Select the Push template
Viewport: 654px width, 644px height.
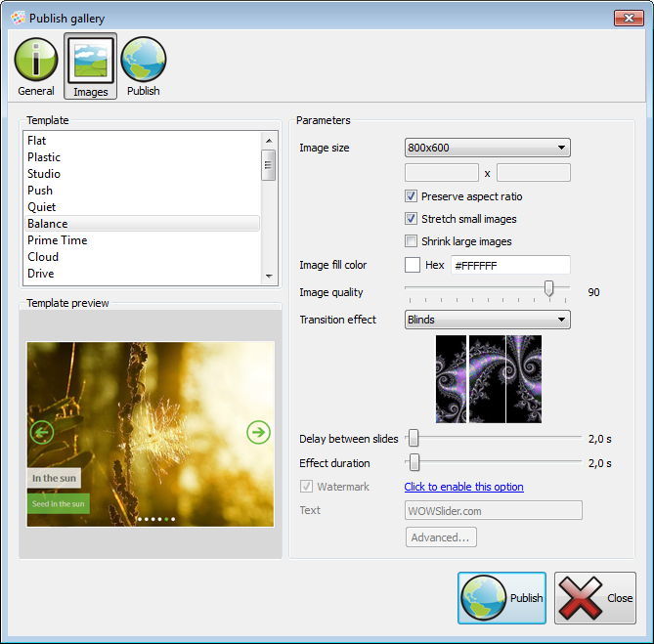142,191
